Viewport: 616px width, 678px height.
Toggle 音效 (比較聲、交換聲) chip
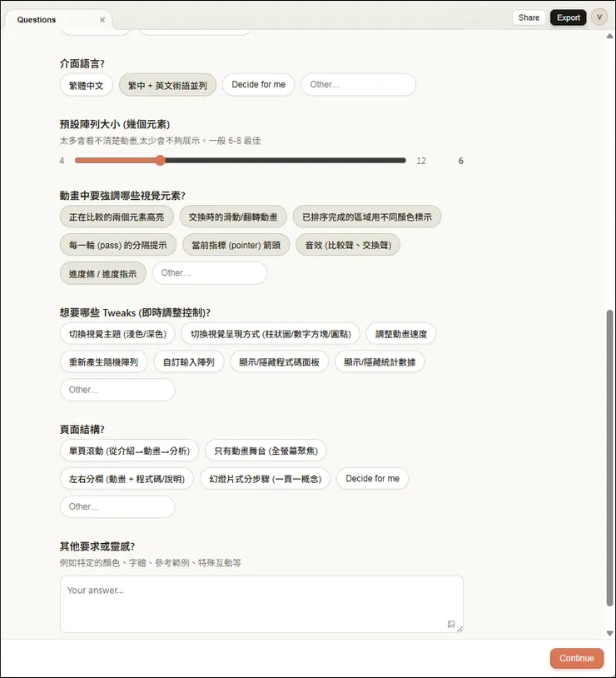[348, 245]
